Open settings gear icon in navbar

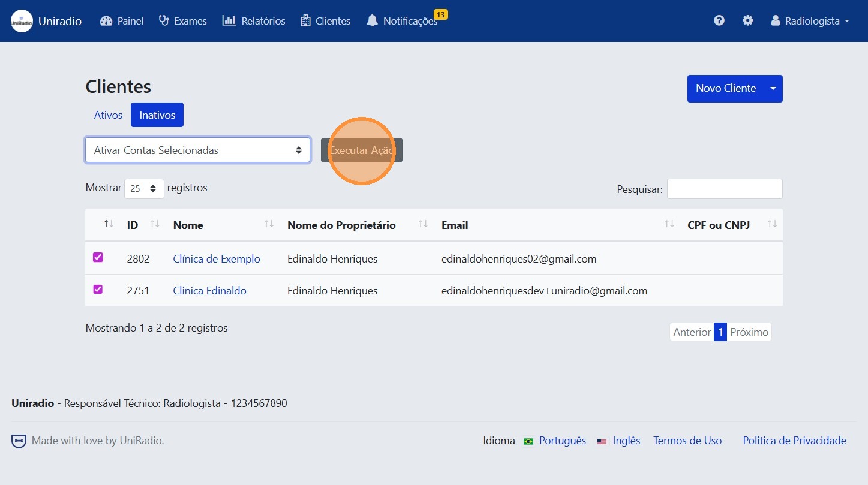pyautogui.click(x=747, y=21)
